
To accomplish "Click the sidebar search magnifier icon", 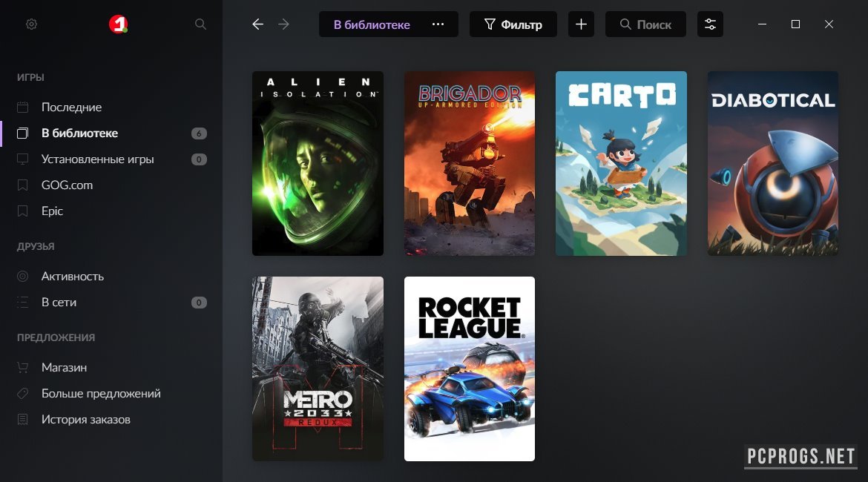I will (200, 24).
